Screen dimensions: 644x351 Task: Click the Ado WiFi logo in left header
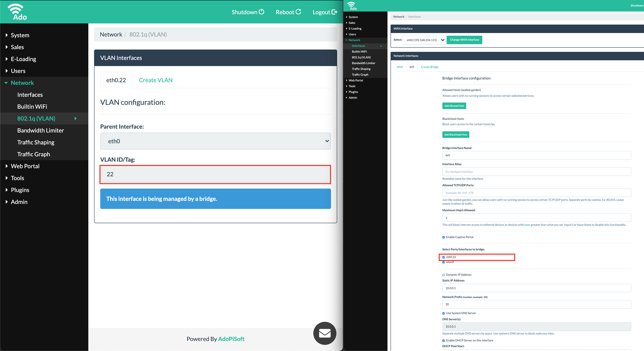[x=17, y=12]
